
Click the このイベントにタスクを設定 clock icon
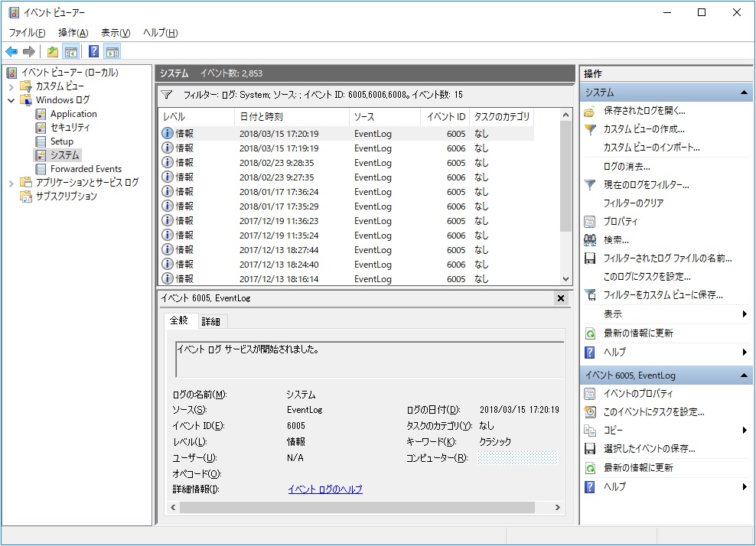pos(590,412)
